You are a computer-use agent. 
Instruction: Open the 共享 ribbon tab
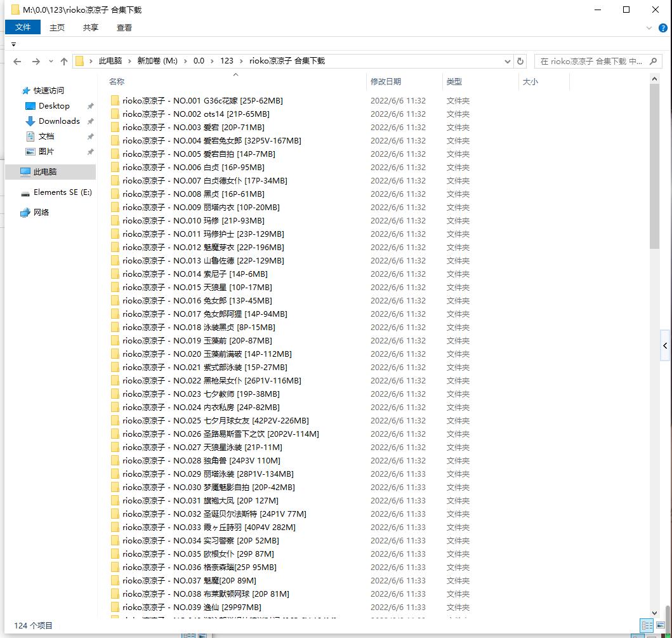coord(91,27)
